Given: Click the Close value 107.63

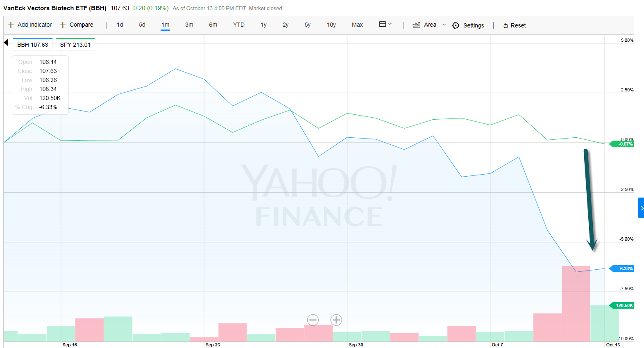Looking at the screenshot, I should pyautogui.click(x=48, y=71).
